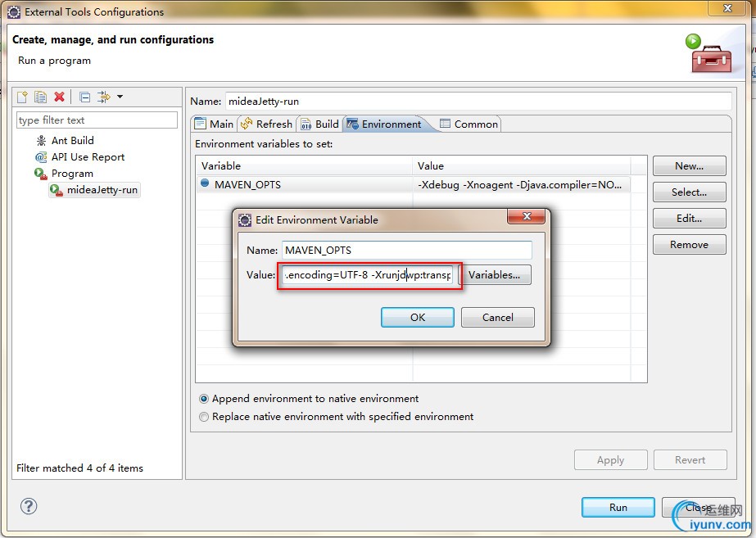Select API Use Report in the tree
756x538 pixels.
(x=88, y=156)
